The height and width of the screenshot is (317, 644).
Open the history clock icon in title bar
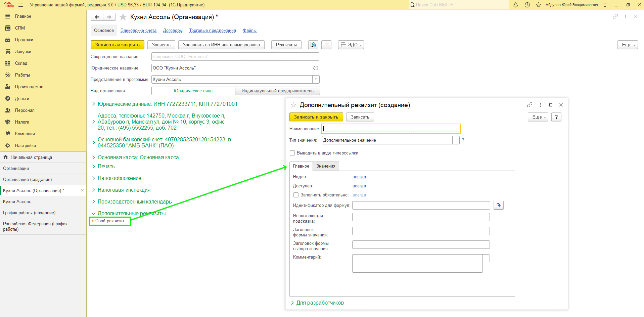pyautogui.click(x=527, y=5)
